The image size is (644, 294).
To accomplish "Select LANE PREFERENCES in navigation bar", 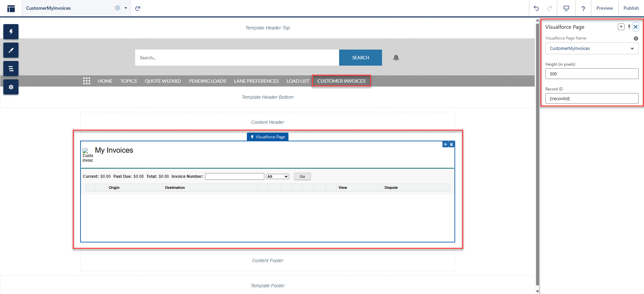I will click(x=256, y=81).
